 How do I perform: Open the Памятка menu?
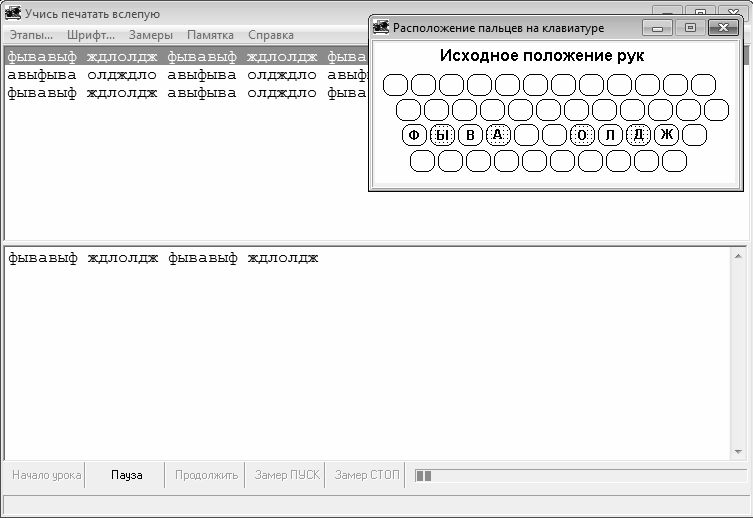tap(210, 35)
